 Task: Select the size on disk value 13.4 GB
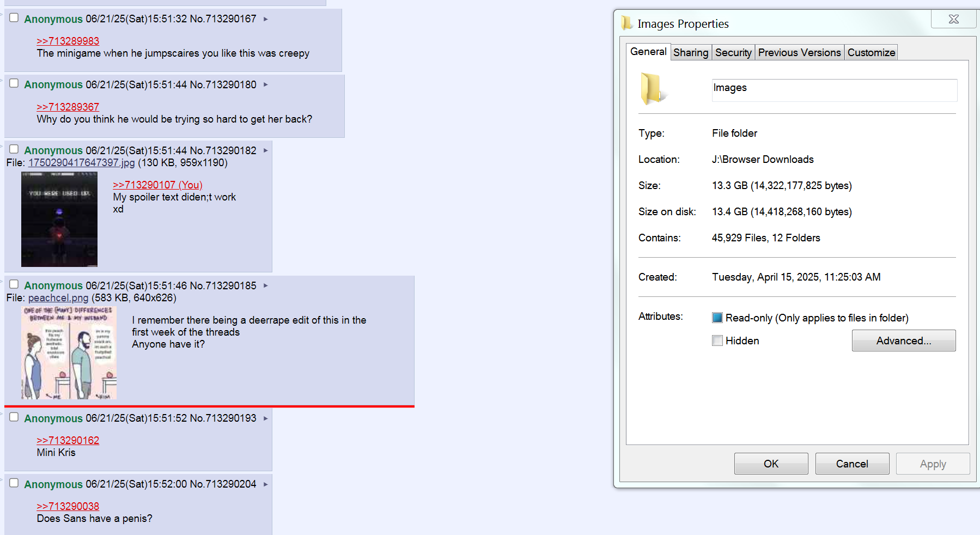[730, 212]
